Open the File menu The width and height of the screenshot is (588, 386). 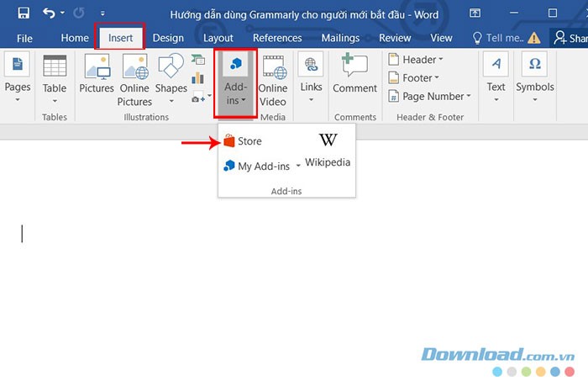click(x=24, y=38)
